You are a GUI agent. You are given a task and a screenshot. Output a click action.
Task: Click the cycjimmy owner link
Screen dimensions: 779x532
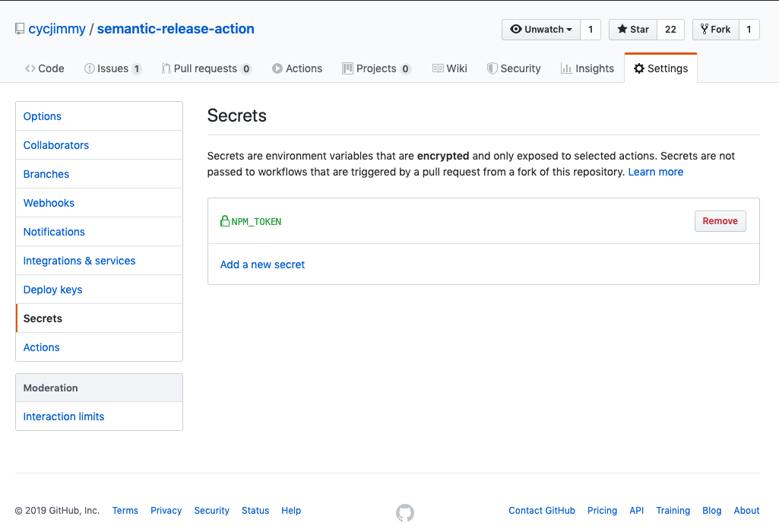point(57,29)
